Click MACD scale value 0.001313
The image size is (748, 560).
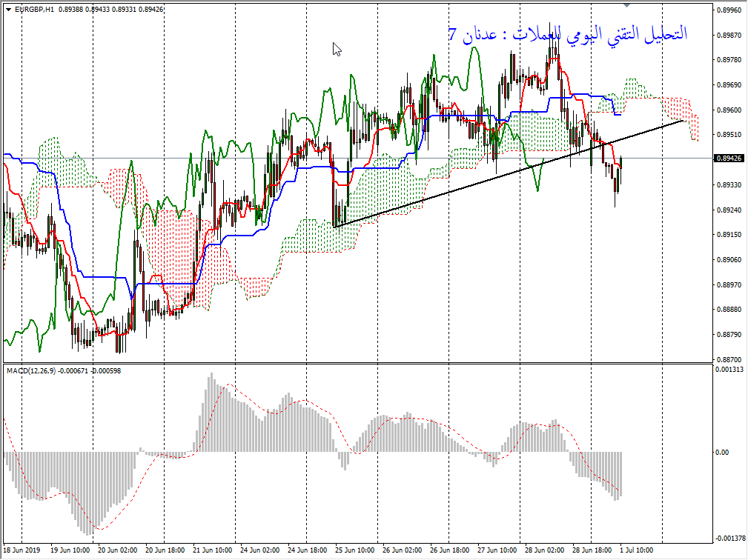(729, 370)
